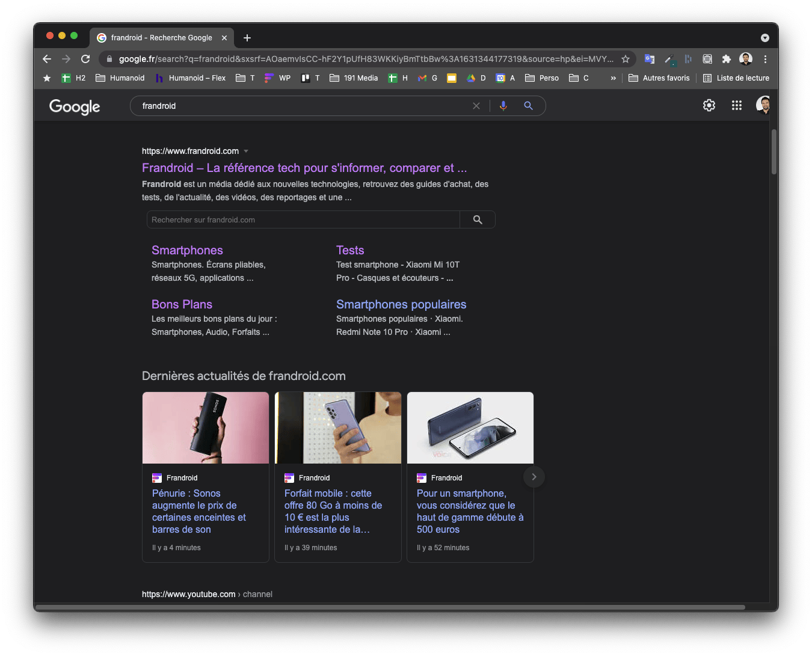
Task: Click the Google logo
Action: click(x=75, y=106)
